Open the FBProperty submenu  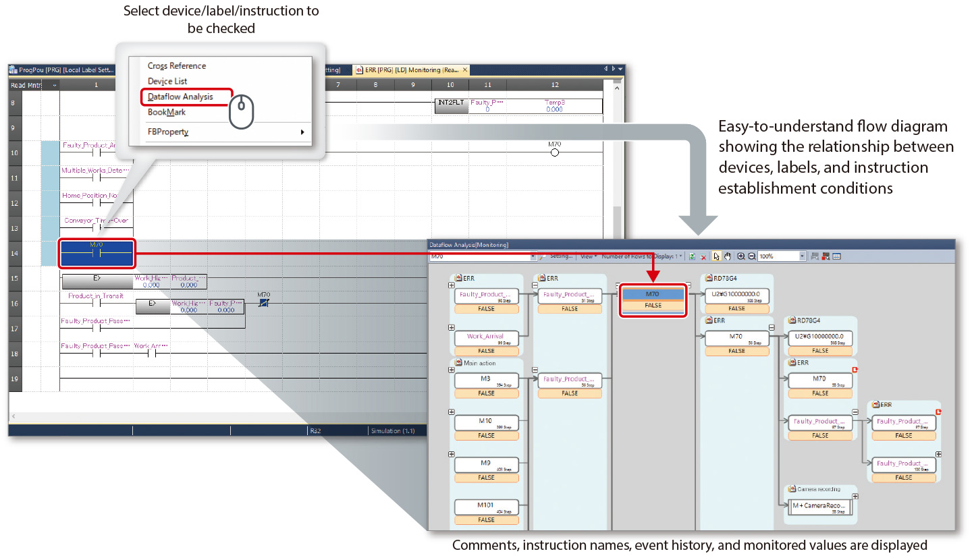167,132
